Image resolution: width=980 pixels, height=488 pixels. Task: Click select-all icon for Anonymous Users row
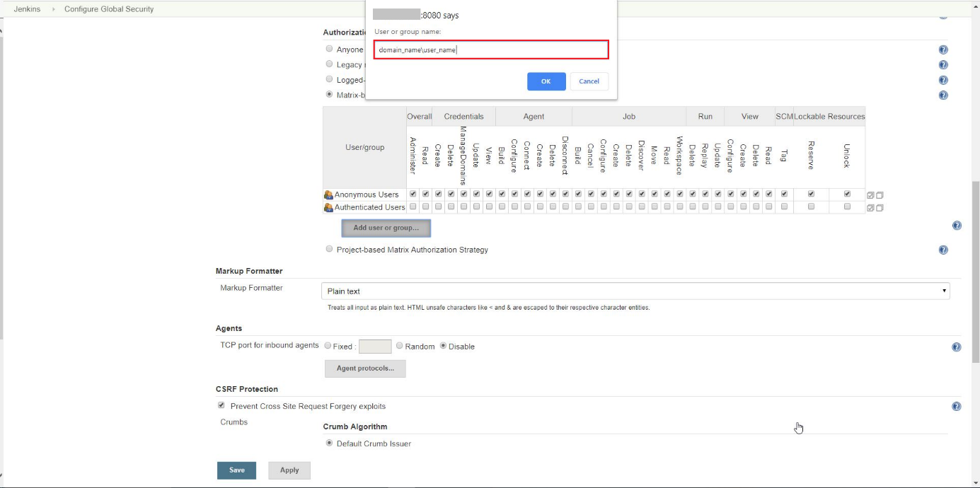pyautogui.click(x=871, y=195)
